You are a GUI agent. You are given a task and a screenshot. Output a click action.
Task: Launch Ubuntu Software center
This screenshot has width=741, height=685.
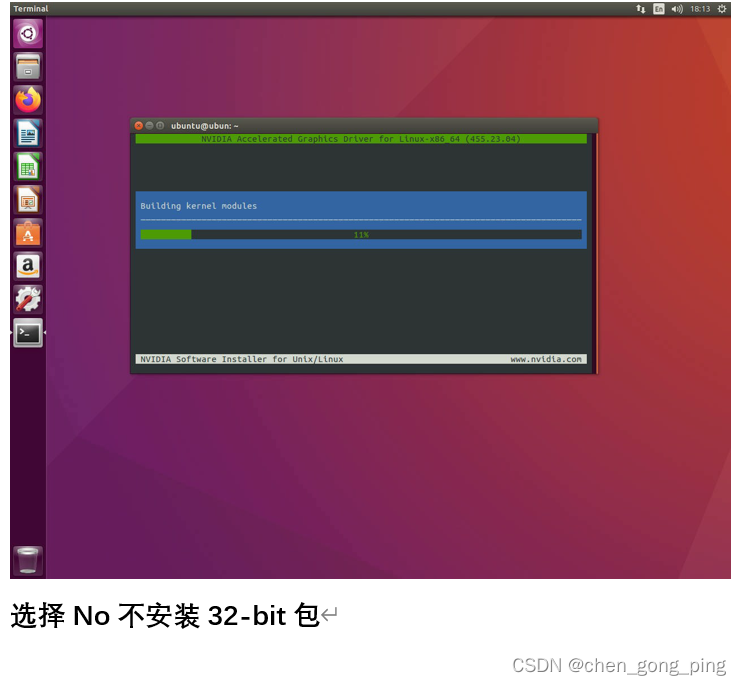point(28,233)
